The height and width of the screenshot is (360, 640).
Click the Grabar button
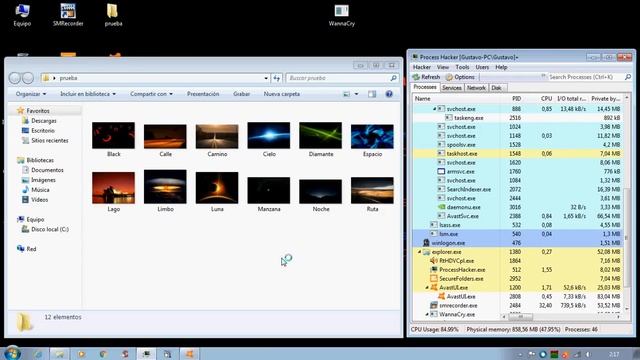click(x=241, y=94)
